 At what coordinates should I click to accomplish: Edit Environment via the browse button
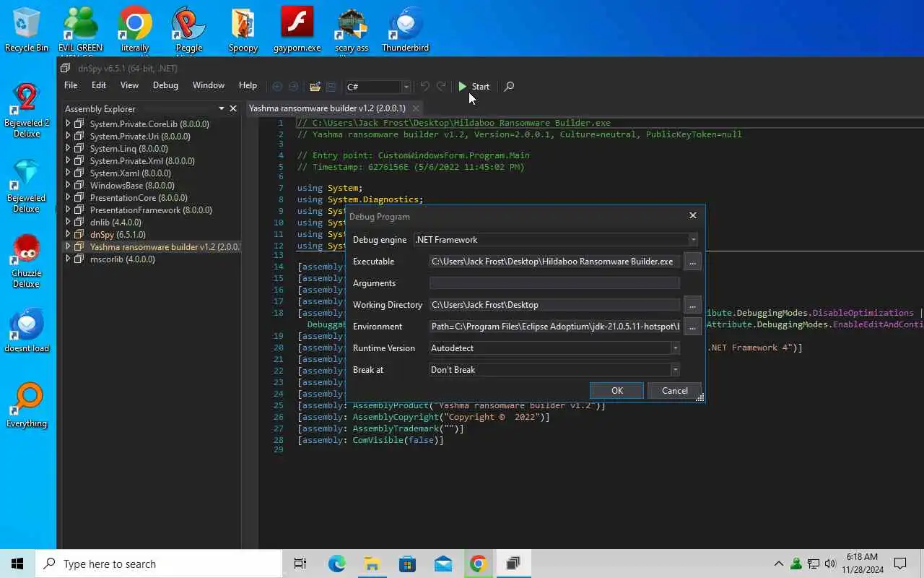(692, 327)
